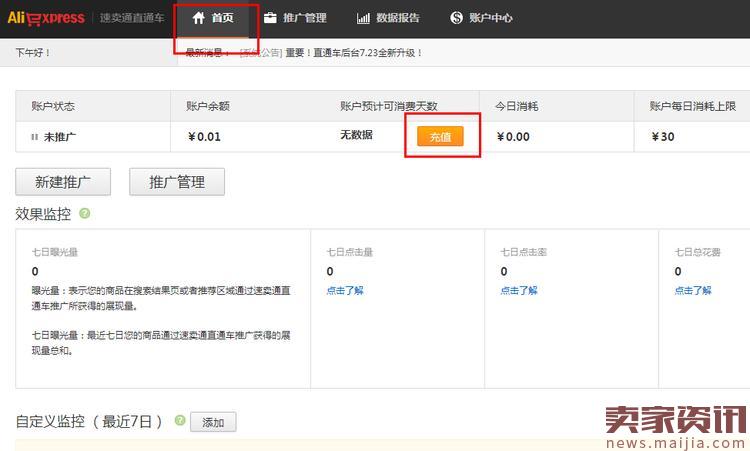Click the 今日消耗 column header

click(517, 106)
